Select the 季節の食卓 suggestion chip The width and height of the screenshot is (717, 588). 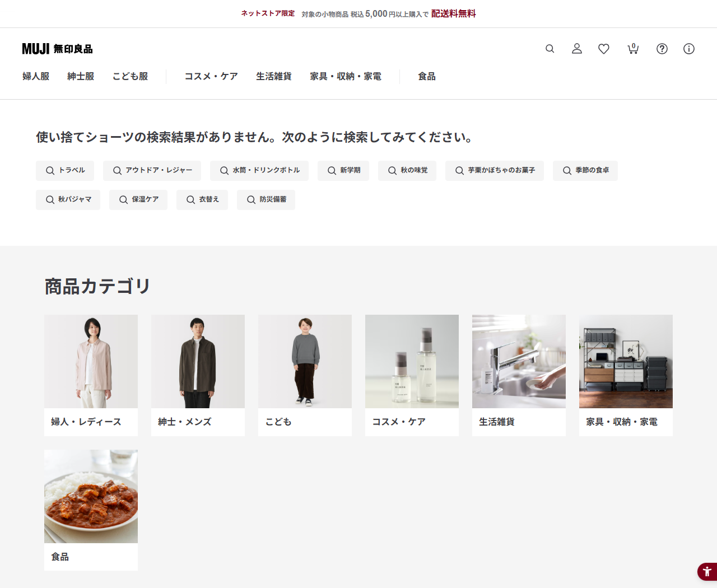coord(585,170)
